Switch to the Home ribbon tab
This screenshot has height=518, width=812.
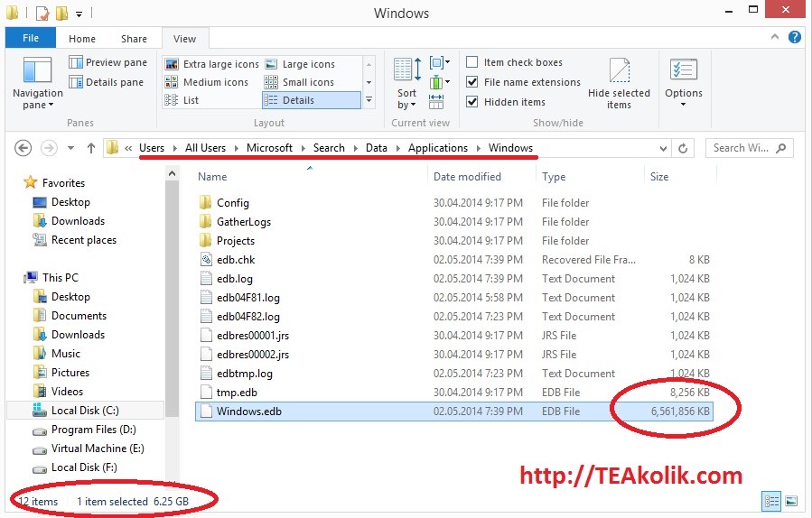pos(82,39)
